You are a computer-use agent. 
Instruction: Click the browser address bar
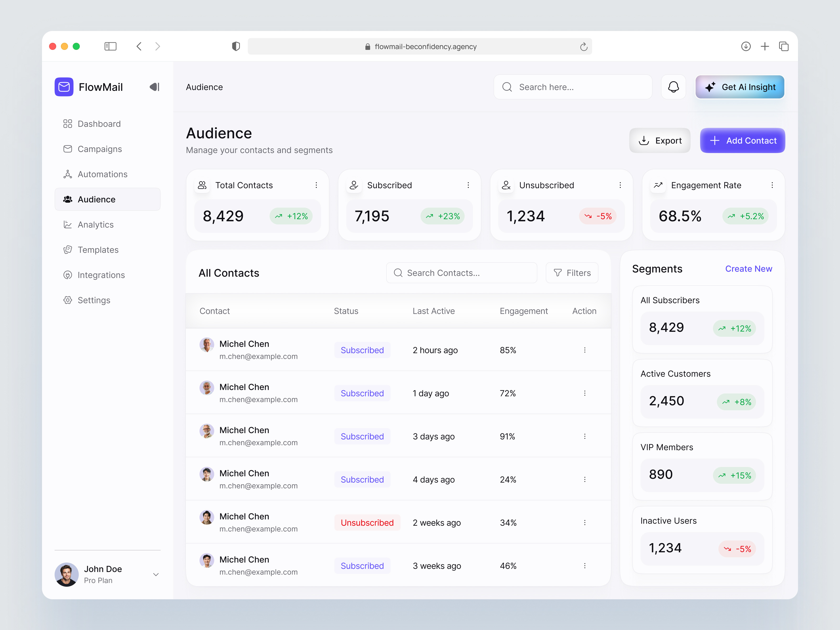pyautogui.click(x=420, y=46)
